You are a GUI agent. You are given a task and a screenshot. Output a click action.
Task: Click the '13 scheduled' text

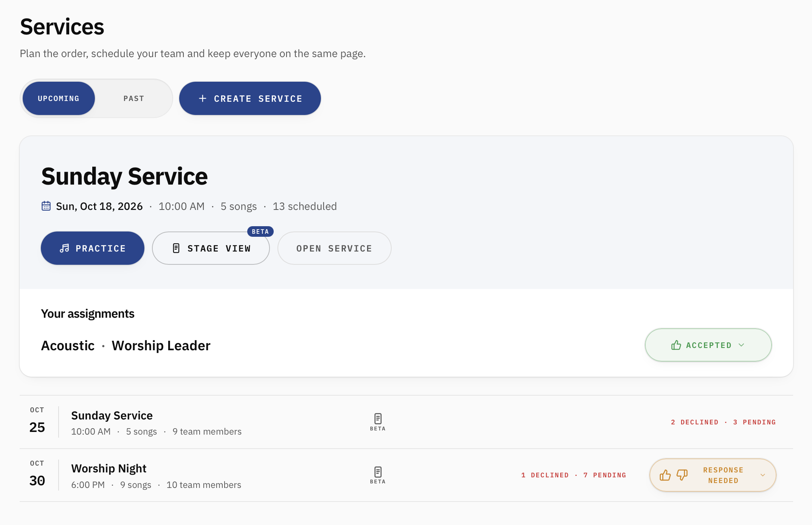(x=305, y=206)
